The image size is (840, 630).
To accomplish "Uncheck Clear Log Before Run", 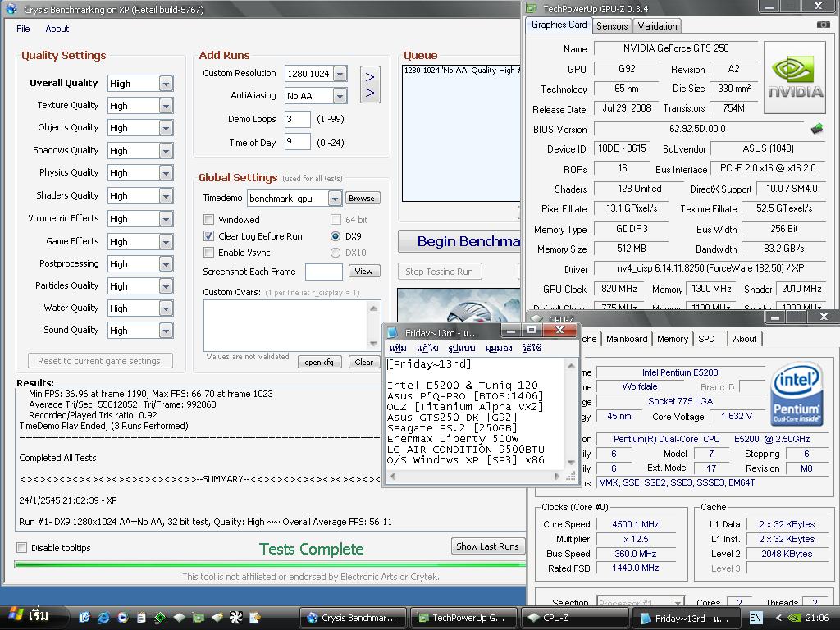I will pyautogui.click(x=209, y=235).
